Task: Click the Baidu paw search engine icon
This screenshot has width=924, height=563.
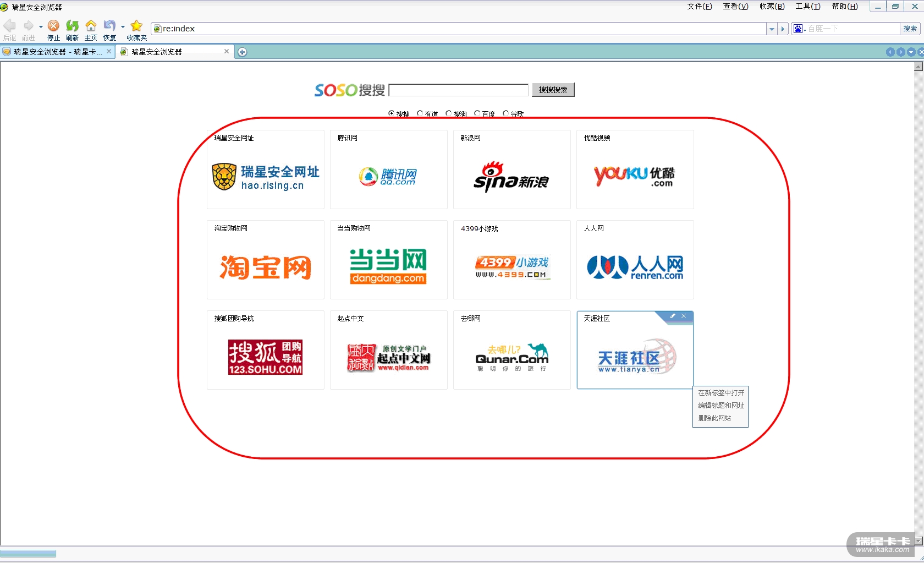Action: click(798, 29)
